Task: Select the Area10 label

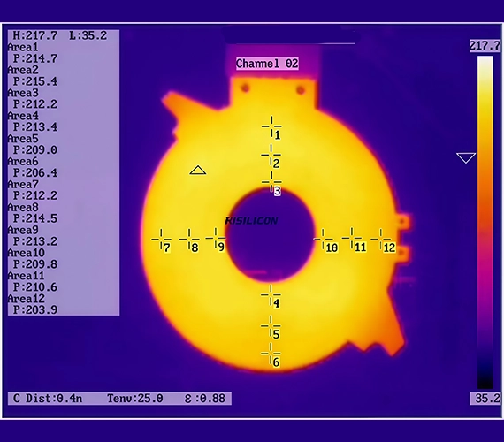Action: (26, 253)
